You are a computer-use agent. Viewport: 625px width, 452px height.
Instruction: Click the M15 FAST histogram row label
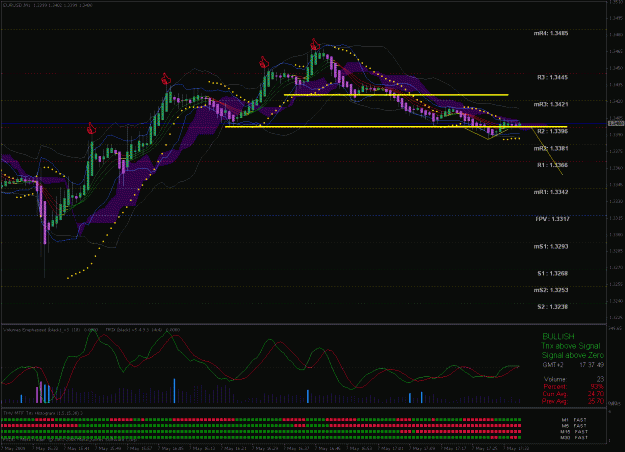point(574,432)
